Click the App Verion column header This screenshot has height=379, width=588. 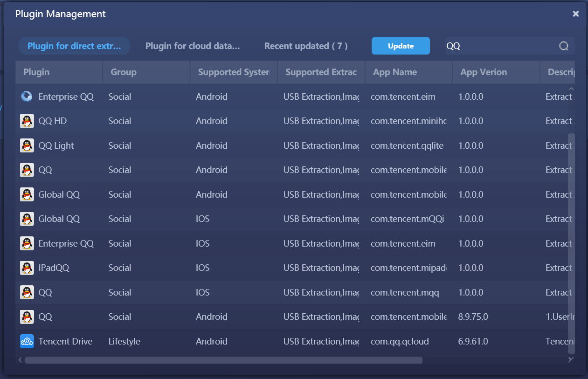[x=496, y=72]
